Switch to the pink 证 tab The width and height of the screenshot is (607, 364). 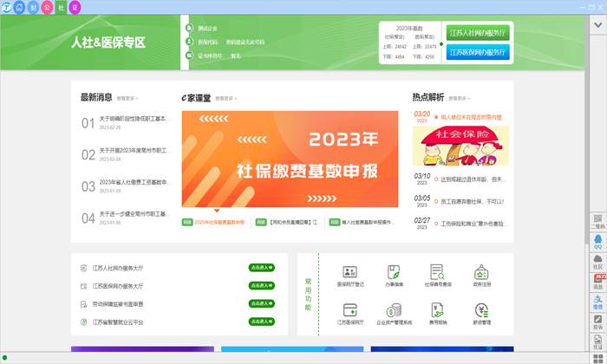75,7
